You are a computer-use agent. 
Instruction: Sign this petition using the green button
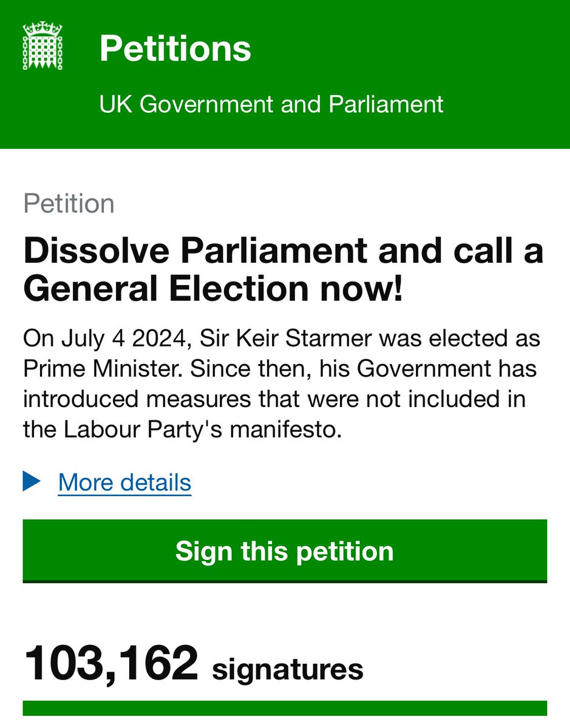click(285, 551)
